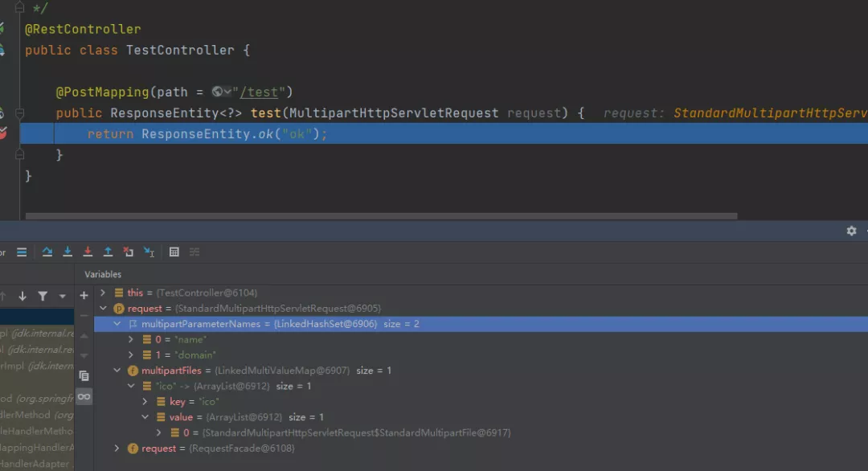
Task: Collapse the multipartFiles LinkedMultiValueMap node
Action: click(x=117, y=370)
